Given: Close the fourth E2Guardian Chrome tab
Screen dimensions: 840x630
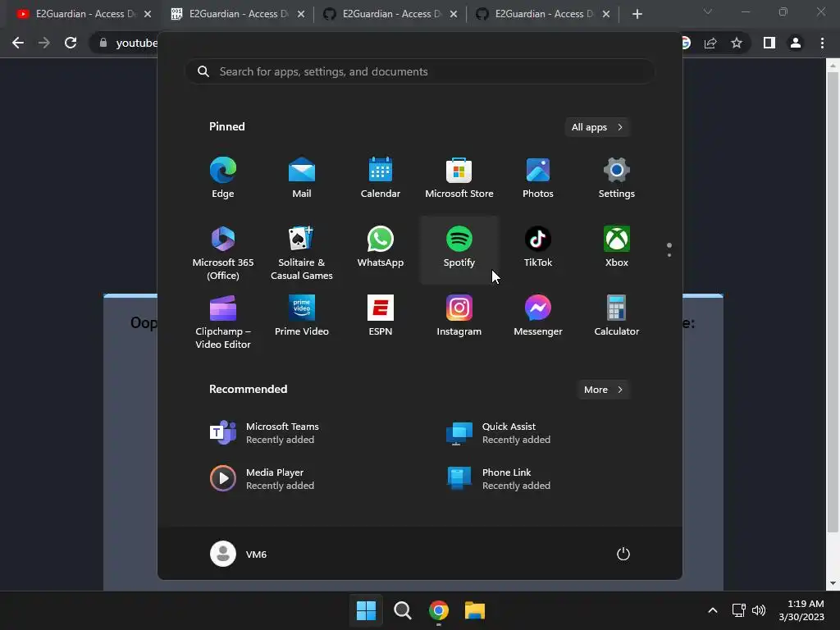Looking at the screenshot, I should [606, 14].
